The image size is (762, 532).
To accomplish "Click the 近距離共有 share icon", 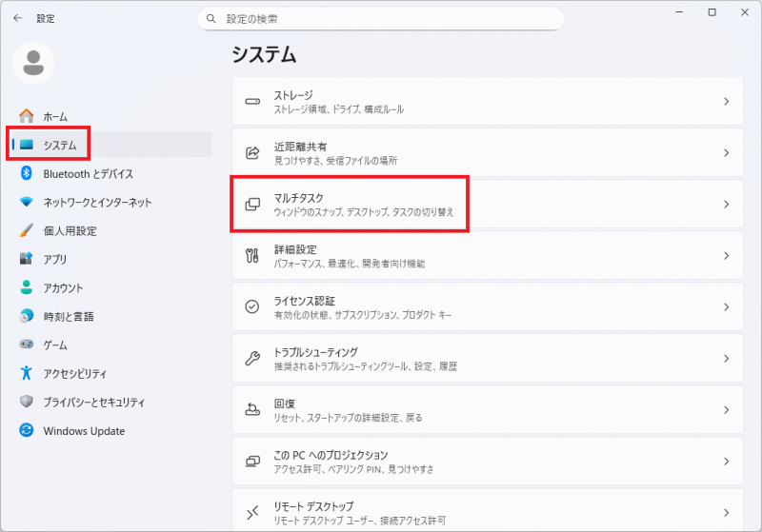I will pyautogui.click(x=252, y=153).
